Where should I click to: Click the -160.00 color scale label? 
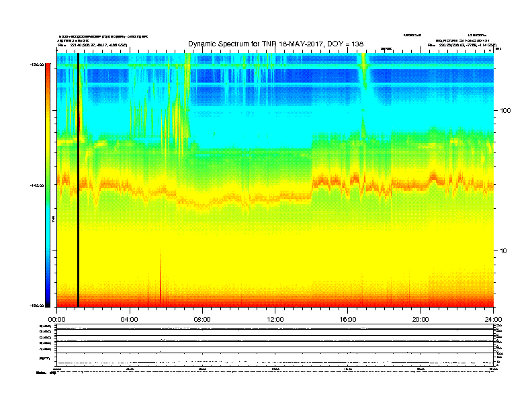click(x=37, y=306)
